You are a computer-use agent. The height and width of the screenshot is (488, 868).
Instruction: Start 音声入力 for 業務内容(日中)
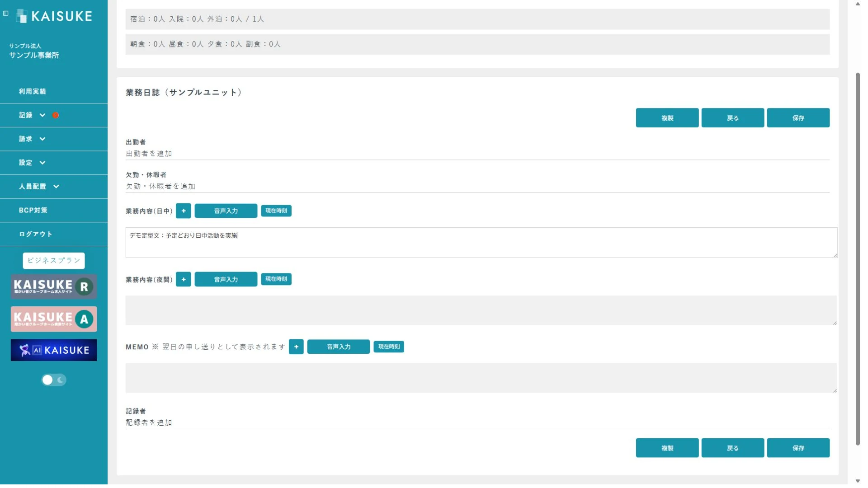click(x=226, y=211)
